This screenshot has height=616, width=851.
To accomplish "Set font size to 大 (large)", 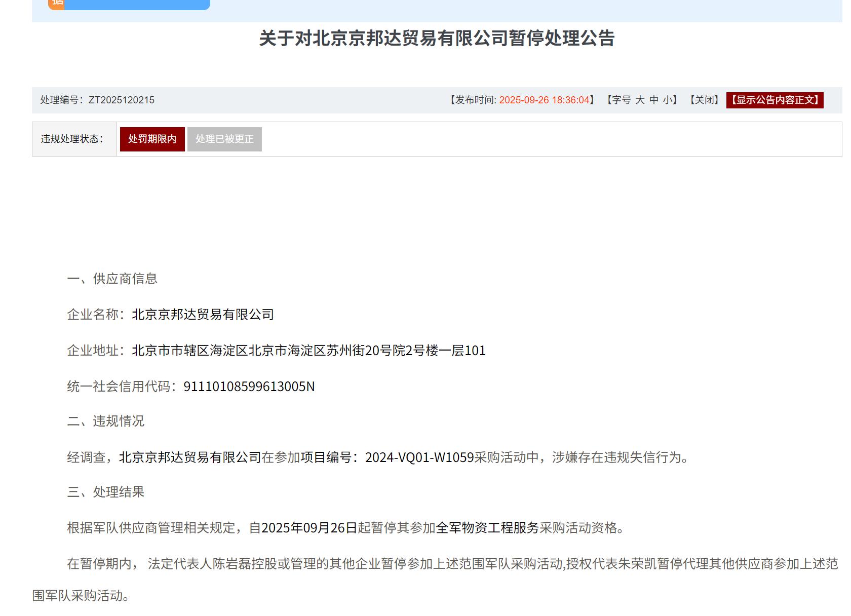I will click(640, 100).
